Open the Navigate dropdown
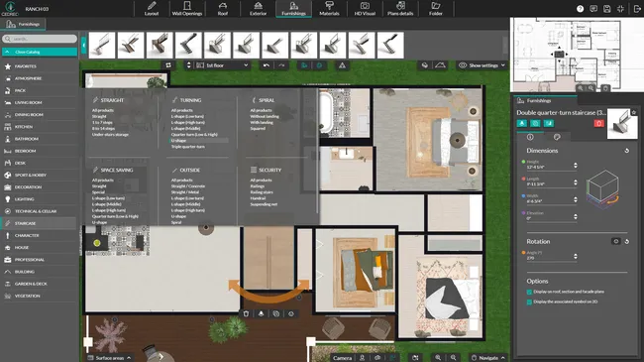 pyautogui.click(x=487, y=358)
